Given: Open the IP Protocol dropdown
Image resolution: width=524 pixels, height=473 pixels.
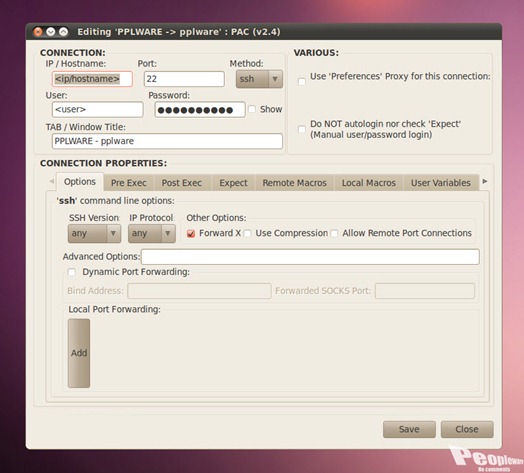Looking at the screenshot, I should click(152, 233).
